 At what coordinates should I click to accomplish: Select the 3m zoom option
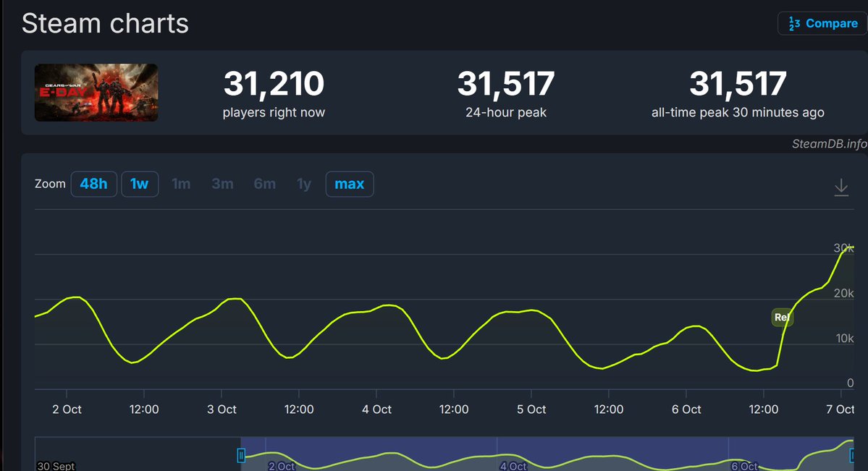222,184
